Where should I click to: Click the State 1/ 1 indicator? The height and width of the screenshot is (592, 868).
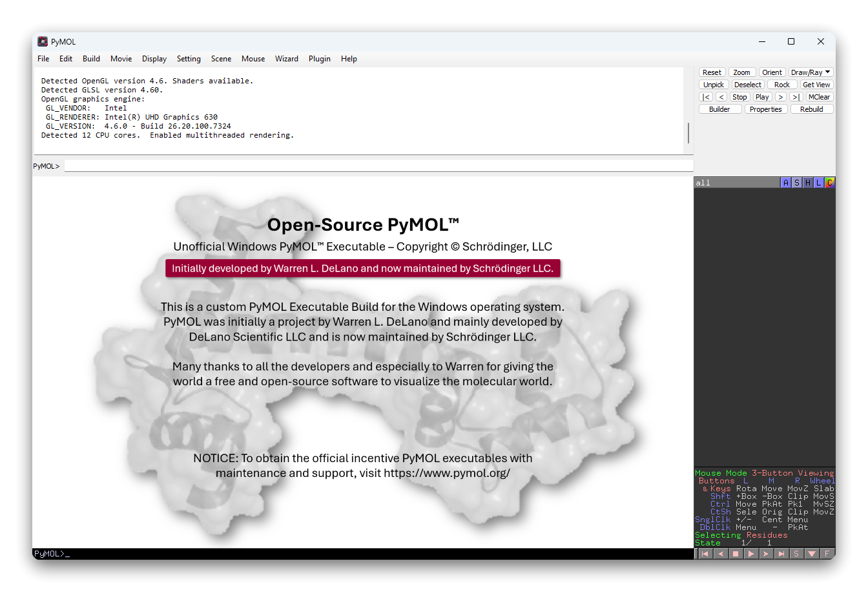tap(734, 543)
